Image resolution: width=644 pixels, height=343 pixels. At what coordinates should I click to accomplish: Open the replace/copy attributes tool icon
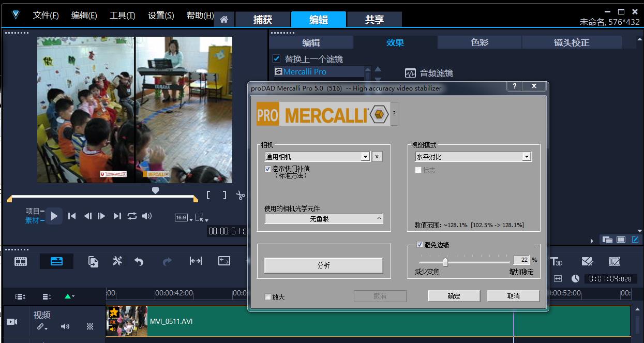tap(94, 261)
